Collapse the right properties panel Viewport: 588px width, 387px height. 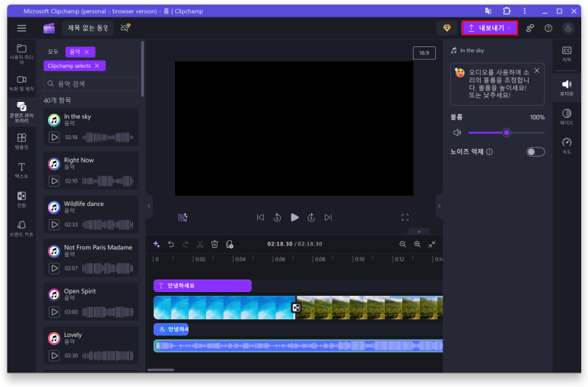click(x=439, y=206)
